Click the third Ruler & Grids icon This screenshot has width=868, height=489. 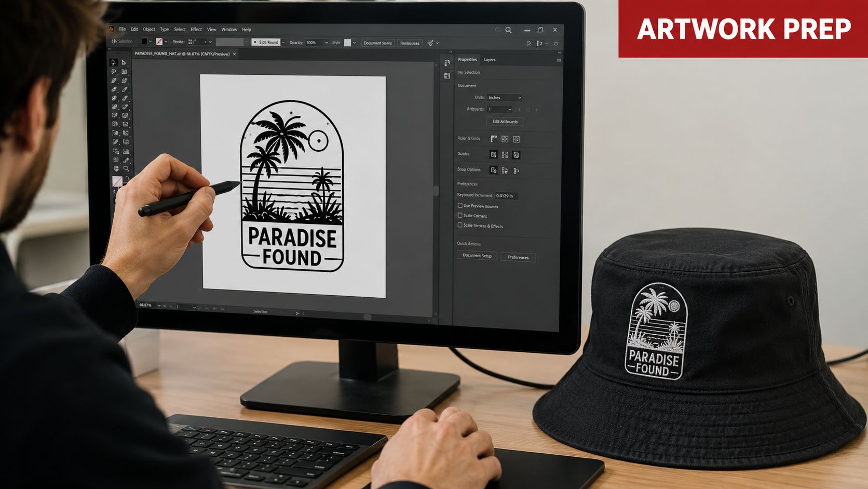(x=516, y=139)
